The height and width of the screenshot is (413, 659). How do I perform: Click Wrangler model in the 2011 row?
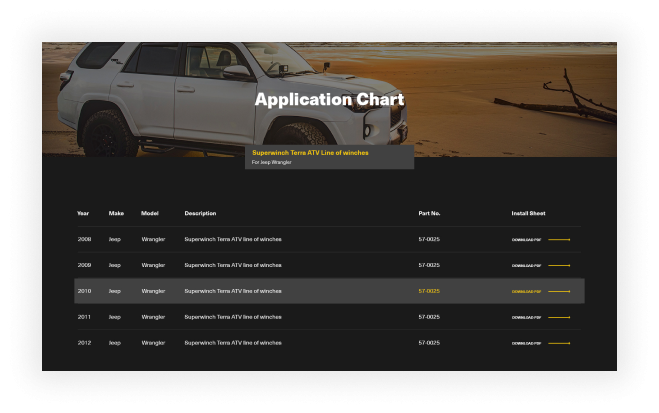point(153,317)
